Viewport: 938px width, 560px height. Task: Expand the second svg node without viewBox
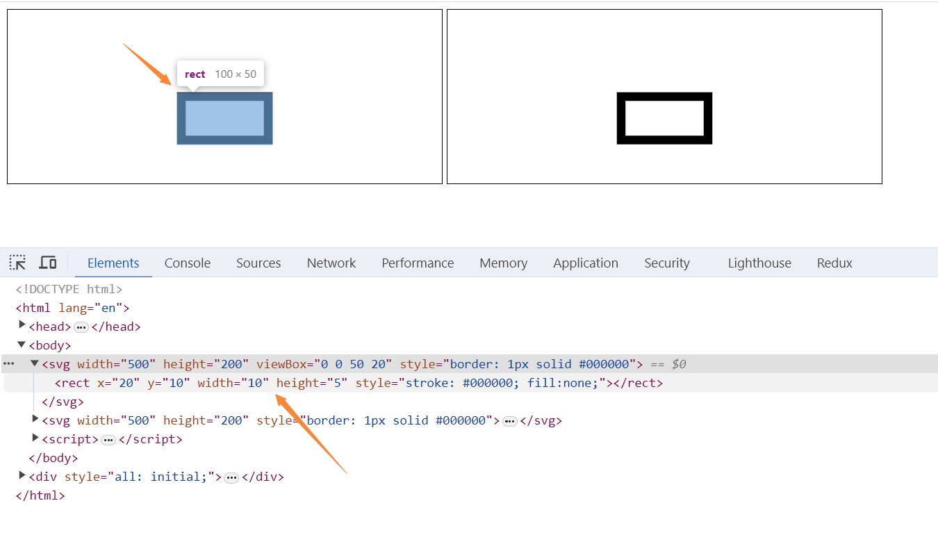35,419
